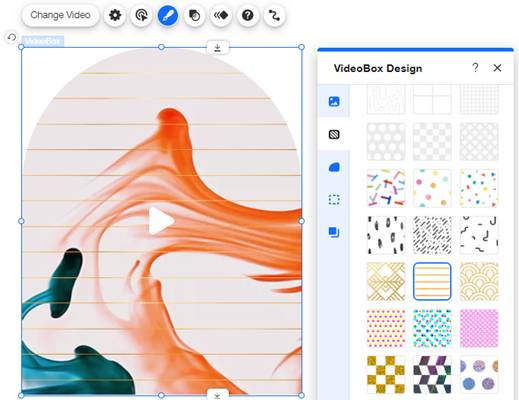Select the wavy lines pattern thumbnail
Viewport: 519px width, 400px height.
[386, 99]
